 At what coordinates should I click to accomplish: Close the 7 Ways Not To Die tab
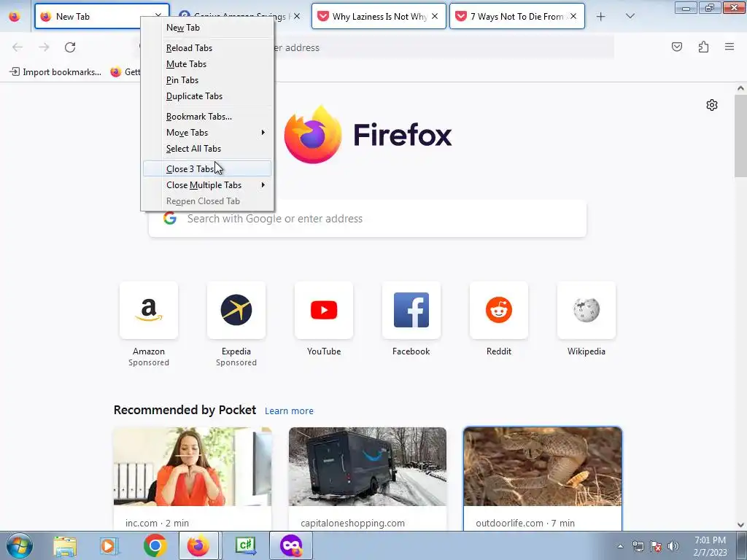tap(573, 16)
